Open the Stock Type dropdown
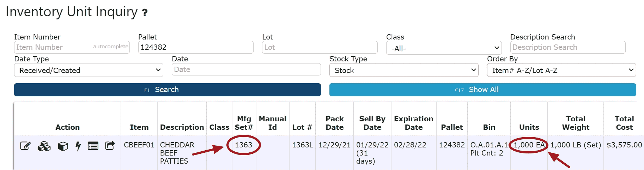The image size is (644, 170). click(x=403, y=70)
